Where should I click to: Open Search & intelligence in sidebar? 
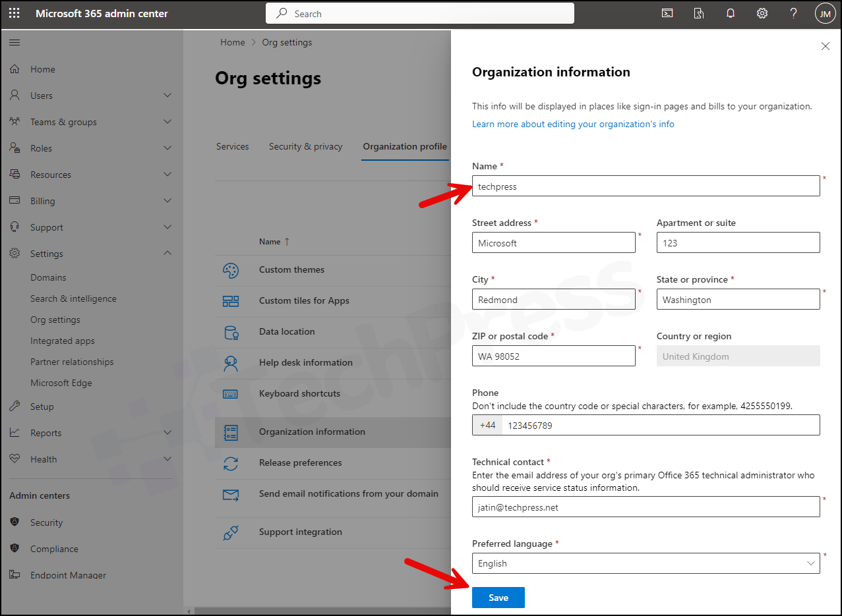coord(73,298)
